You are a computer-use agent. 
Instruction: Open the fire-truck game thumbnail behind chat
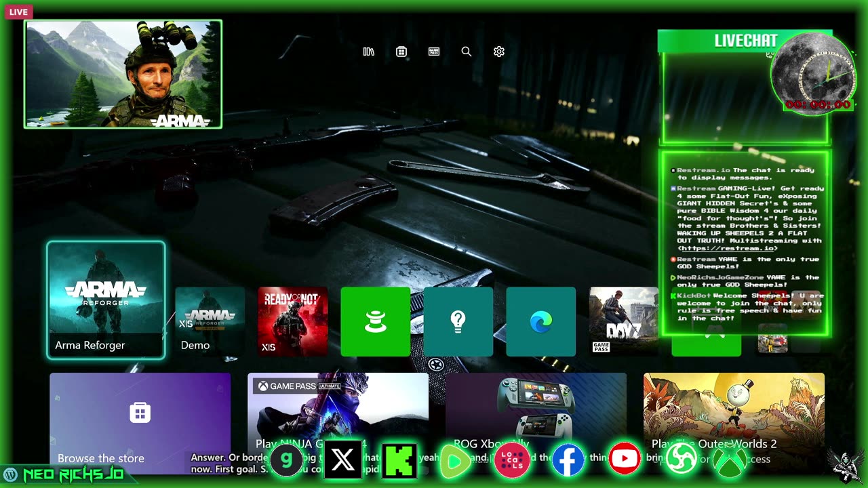(772, 339)
